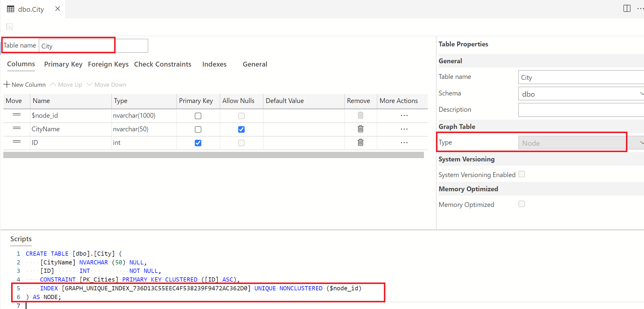Viewport: 644px width, 309px height.
Task: Delete the CityName column with trash icon
Action: [x=360, y=129]
